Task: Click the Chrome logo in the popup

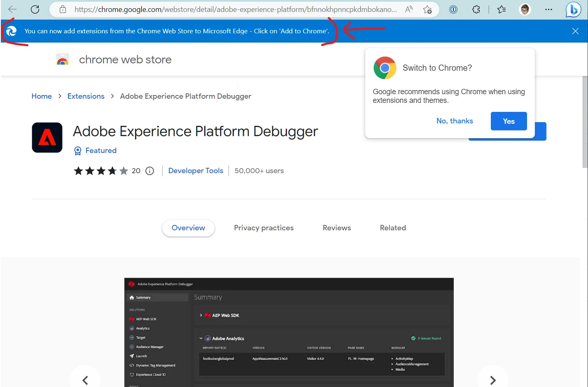Action: tap(385, 68)
